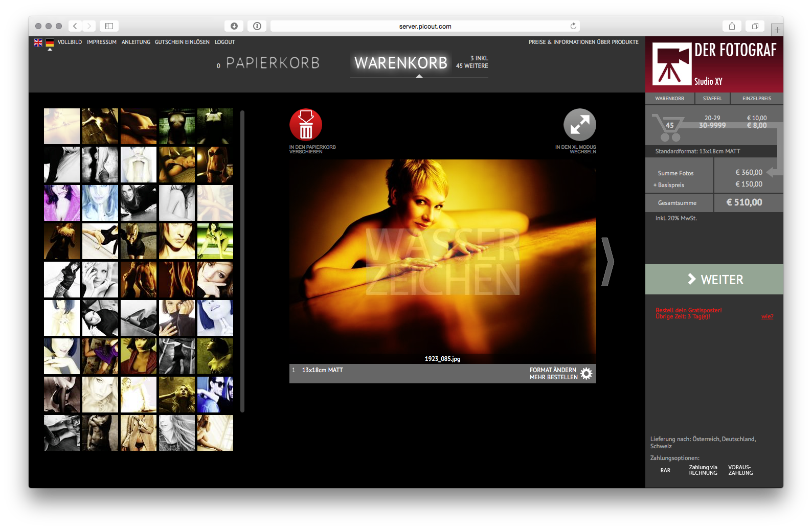Click 'Bestell dein Gratisposter!' notice

(x=689, y=310)
